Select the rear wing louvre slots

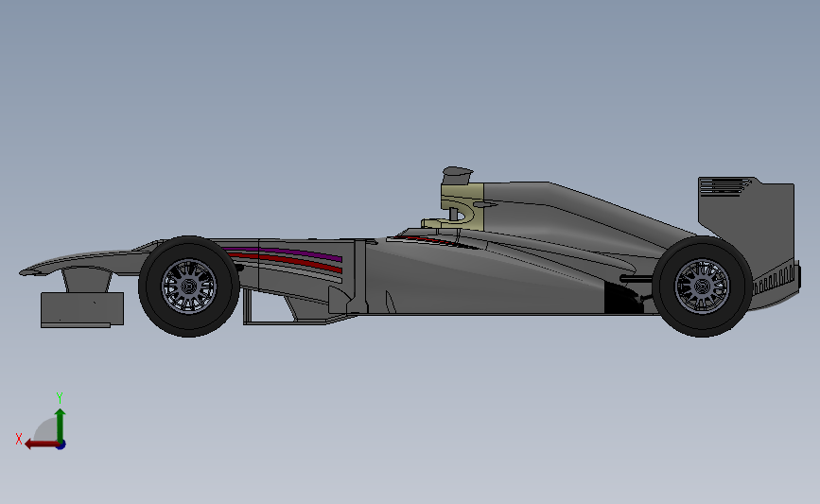[724, 186]
